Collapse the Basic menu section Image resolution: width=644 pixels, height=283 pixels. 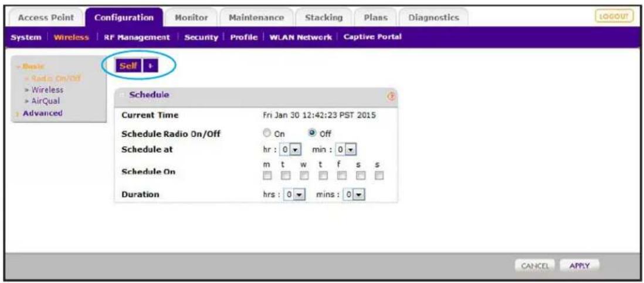[30, 66]
